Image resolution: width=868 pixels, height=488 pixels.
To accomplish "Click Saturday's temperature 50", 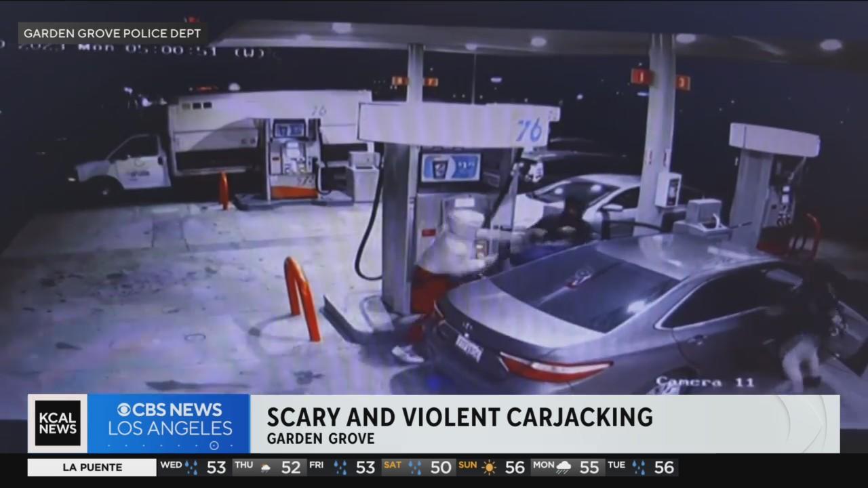I will pyautogui.click(x=441, y=467).
